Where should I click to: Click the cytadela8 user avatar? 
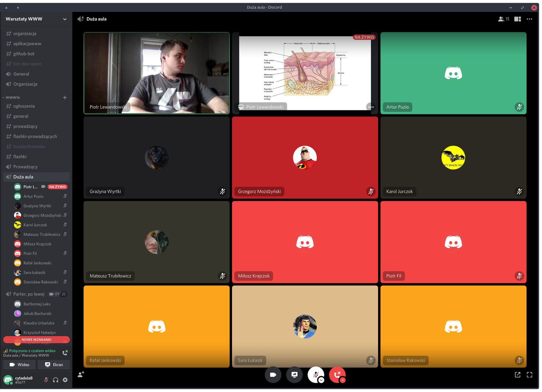pyautogui.click(x=8, y=380)
